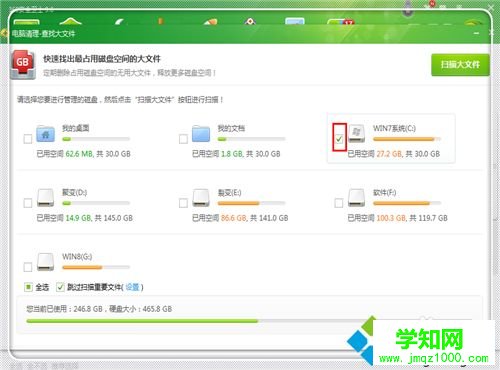The width and height of the screenshot is (500, 370).
Task: Tick the 我的桌面 checkbox
Action: [x=28, y=139]
